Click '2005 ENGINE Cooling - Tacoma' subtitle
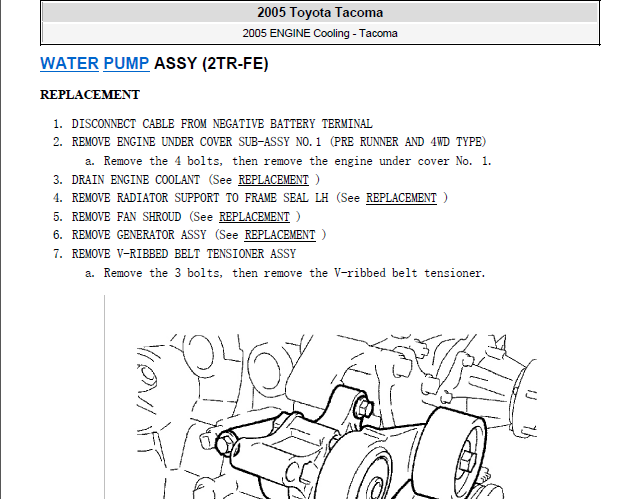The height and width of the screenshot is (499, 630). (320, 33)
